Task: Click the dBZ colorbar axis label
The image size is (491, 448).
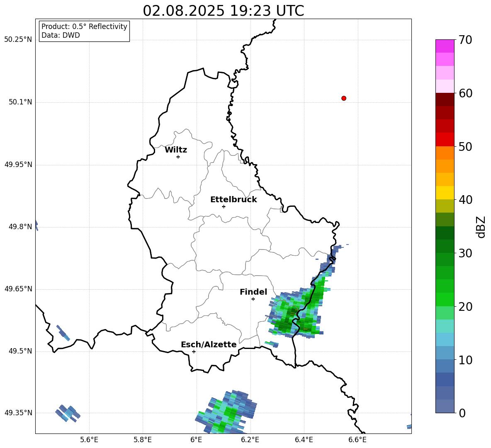Action: click(x=480, y=227)
